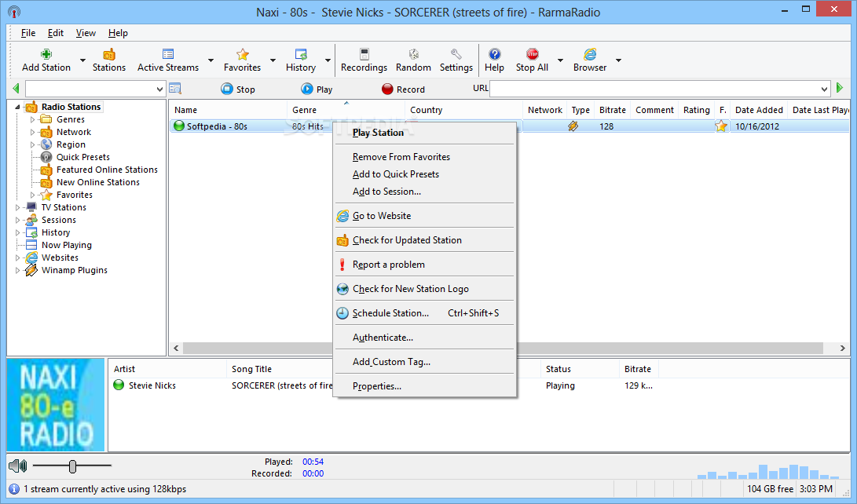This screenshot has height=504, width=857.
Task: Click the Help toolbar icon
Action: coord(494,54)
